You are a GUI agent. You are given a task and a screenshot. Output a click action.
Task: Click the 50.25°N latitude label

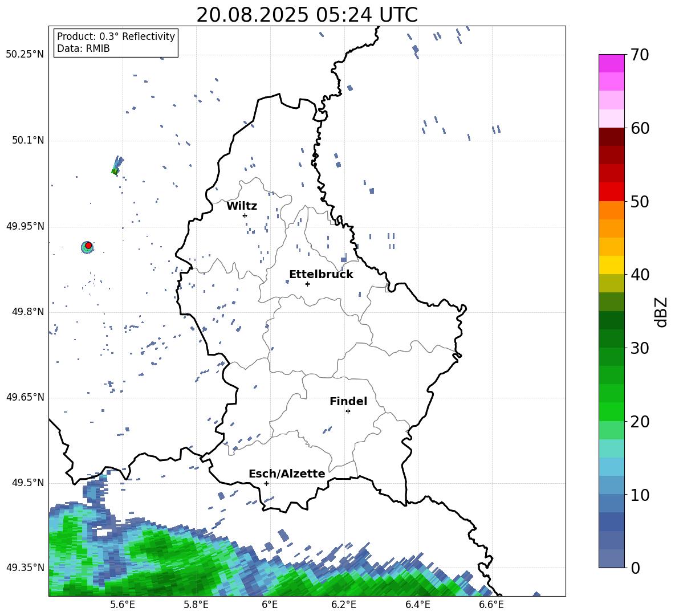(25, 55)
